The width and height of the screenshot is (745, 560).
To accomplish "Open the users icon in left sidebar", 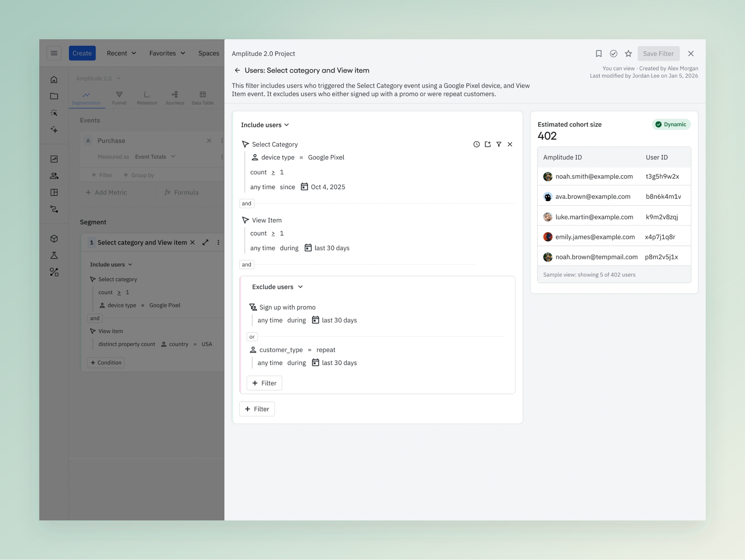I will tap(54, 176).
